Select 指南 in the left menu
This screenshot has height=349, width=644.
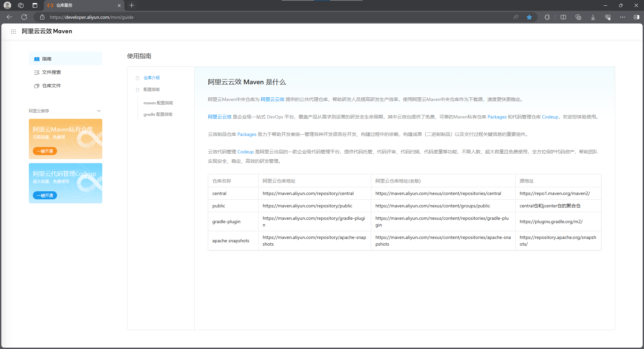pyautogui.click(x=65, y=59)
